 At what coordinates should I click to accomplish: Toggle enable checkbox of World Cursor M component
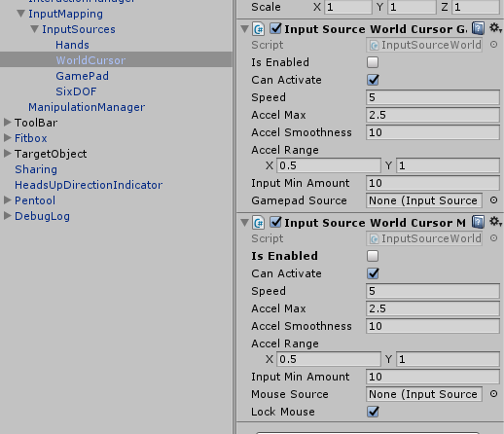point(275,222)
